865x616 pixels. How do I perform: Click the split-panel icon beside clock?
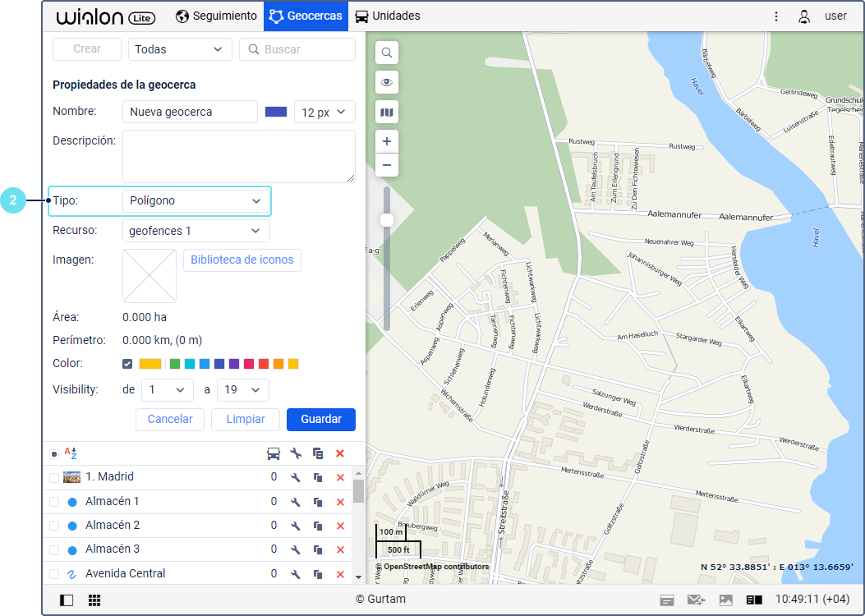click(x=754, y=600)
